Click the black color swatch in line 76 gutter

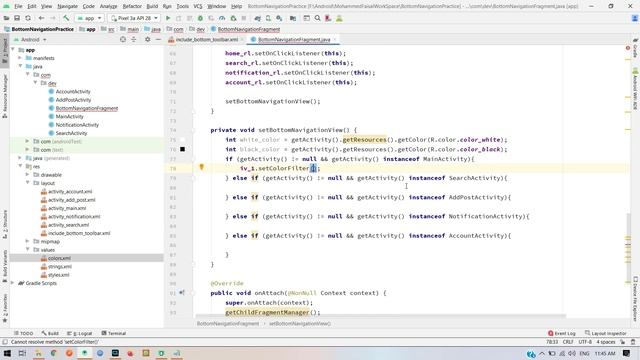182,149
